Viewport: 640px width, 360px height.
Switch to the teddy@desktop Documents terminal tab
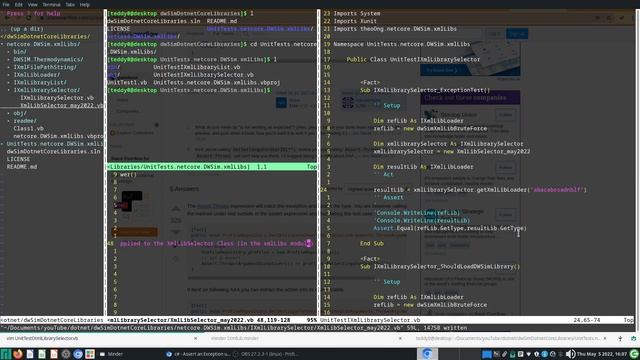coord(508,338)
